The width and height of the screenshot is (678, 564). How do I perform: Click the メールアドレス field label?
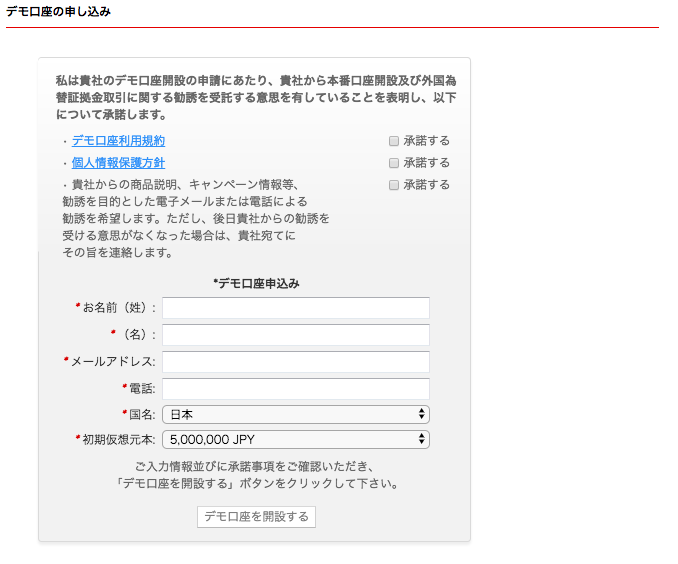click(x=112, y=362)
